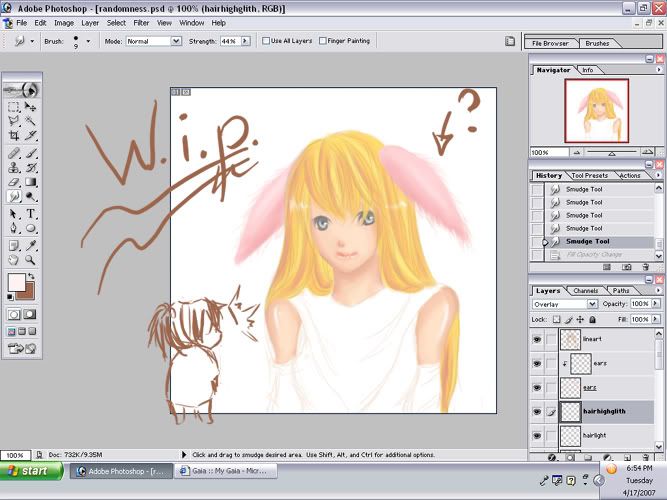Open the smudge Mode dropdown
The height and width of the screenshot is (500, 667).
pos(153,41)
